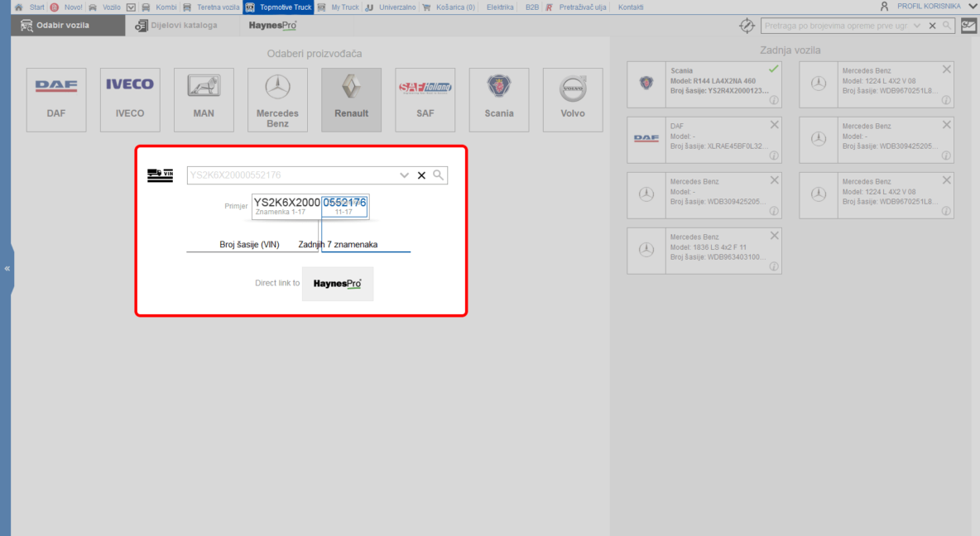Focus the OE number search field
The height and width of the screenshot is (536, 980).
(x=836, y=26)
